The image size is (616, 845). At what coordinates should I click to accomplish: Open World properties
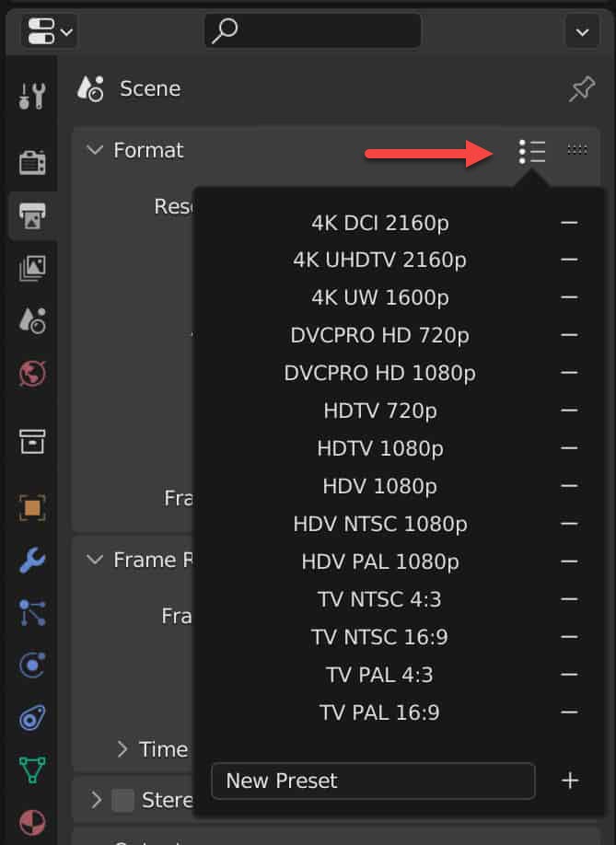[32, 374]
